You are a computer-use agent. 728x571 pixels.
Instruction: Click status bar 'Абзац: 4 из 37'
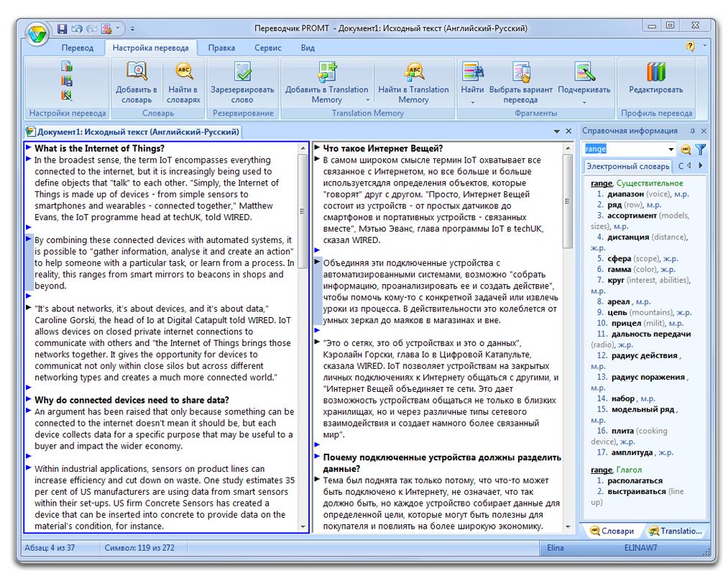pyautogui.click(x=49, y=548)
